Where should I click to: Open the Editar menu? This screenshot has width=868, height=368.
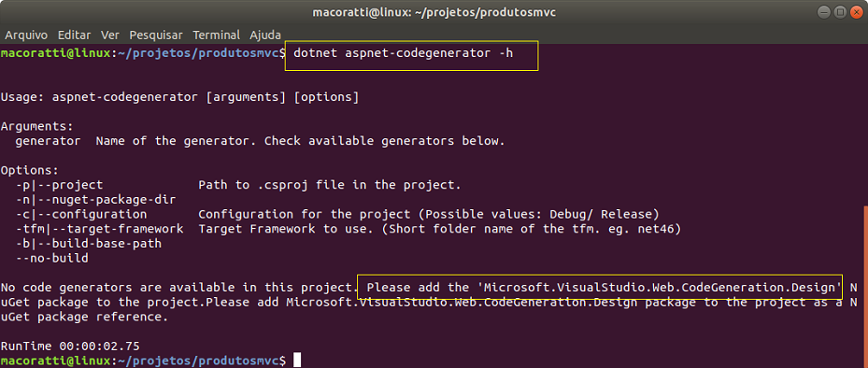coord(74,35)
